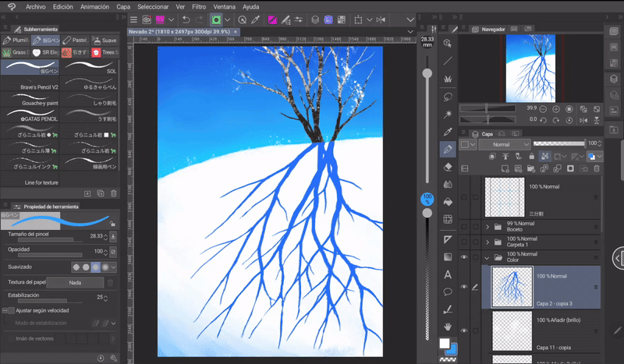This screenshot has height=364, width=624.
Task: Select the Lasso selection tool
Action: (448, 97)
